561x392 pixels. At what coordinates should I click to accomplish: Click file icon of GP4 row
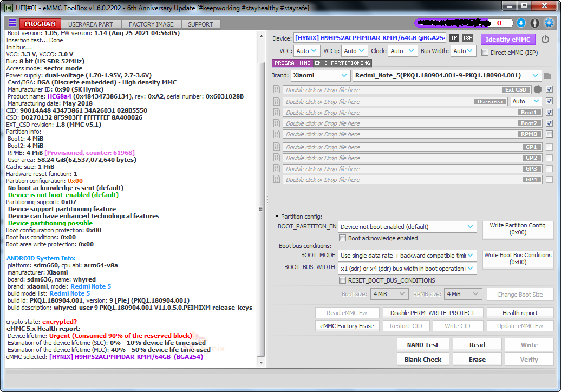pyautogui.click(x=277, y=180)
